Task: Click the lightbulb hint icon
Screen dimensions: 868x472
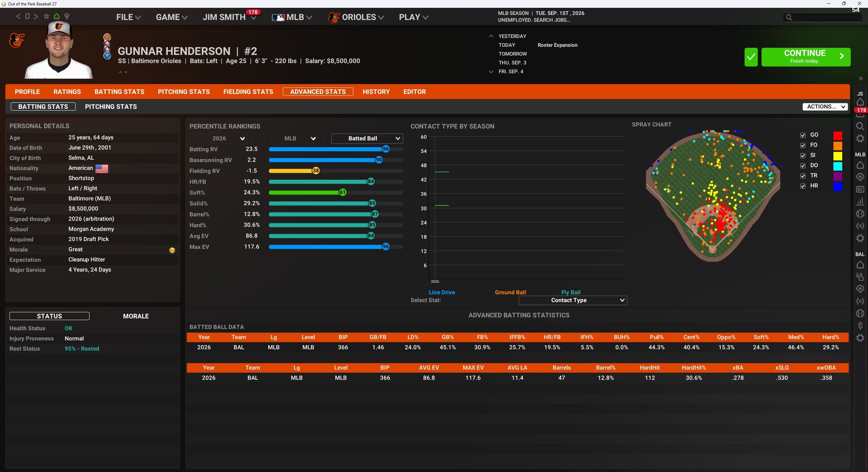Action: (67, 16)
